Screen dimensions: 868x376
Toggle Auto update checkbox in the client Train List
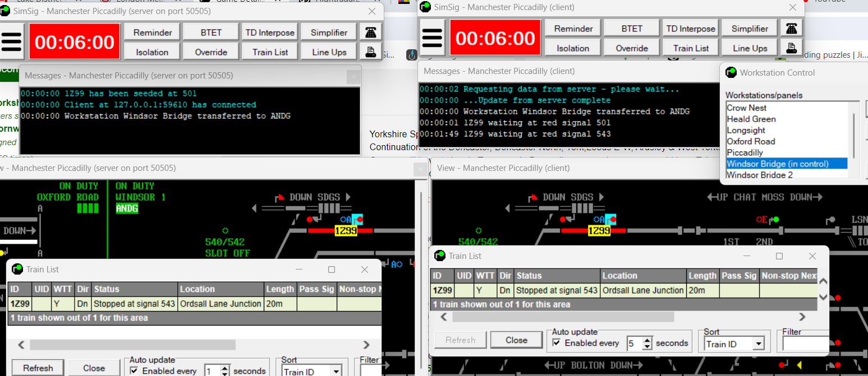[x=557, y=343]
